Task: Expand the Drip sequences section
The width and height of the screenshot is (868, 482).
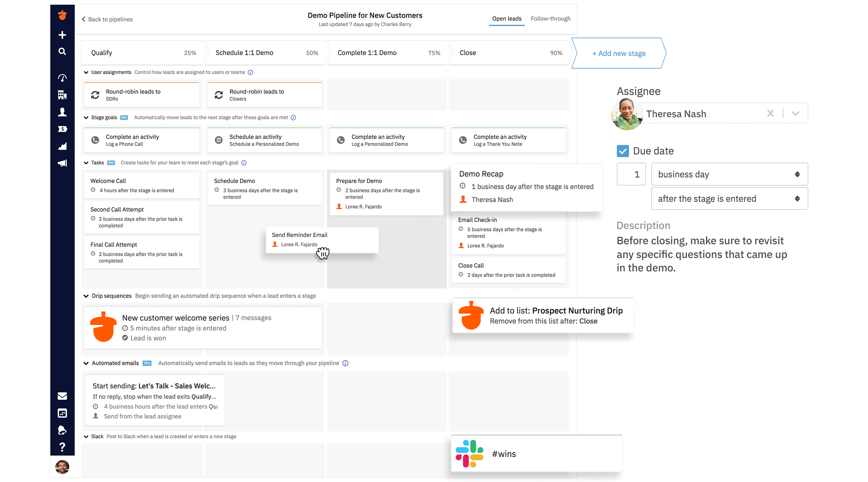Action: 86,296
